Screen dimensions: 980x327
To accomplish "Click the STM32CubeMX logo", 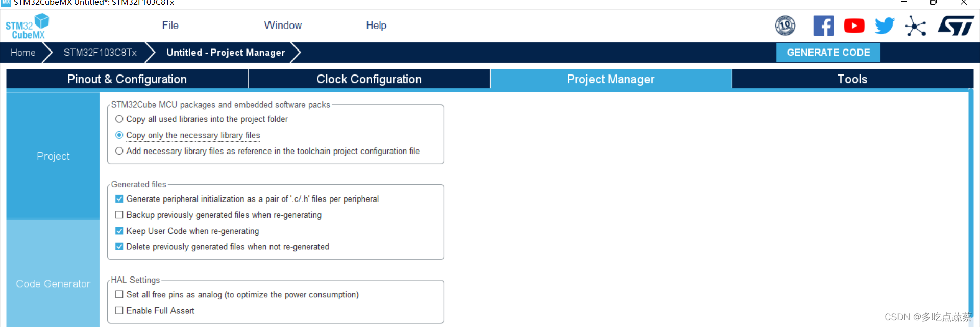I will tap(27, 27).
